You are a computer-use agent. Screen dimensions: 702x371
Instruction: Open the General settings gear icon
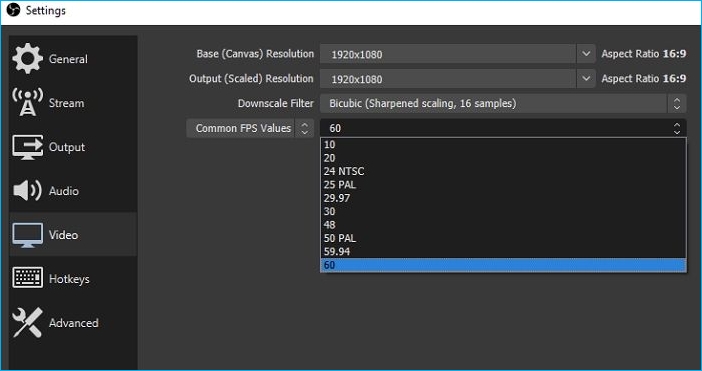pyautogui.click(x=27, y=59)
